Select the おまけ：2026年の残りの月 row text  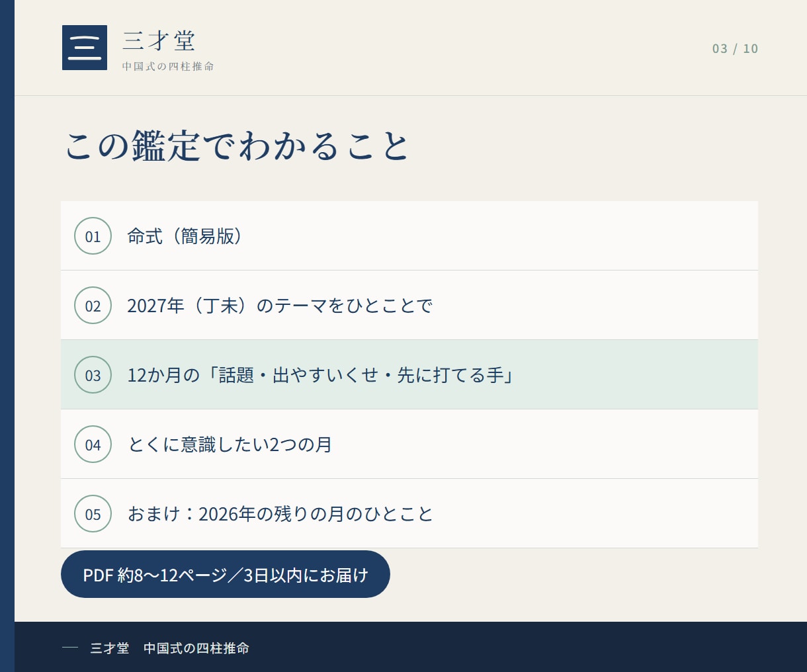(x=280, y=514)
